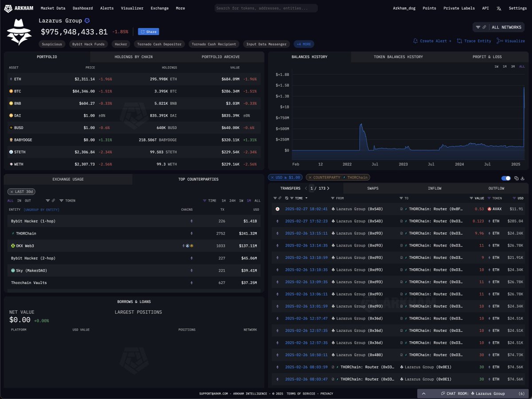Expand the +4 MORE labels chip
The image size is (532, 399).
coord(304,44)
